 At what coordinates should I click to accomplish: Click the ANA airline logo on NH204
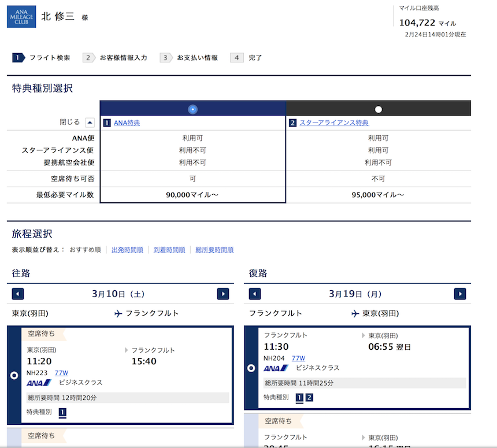(276, 368)
